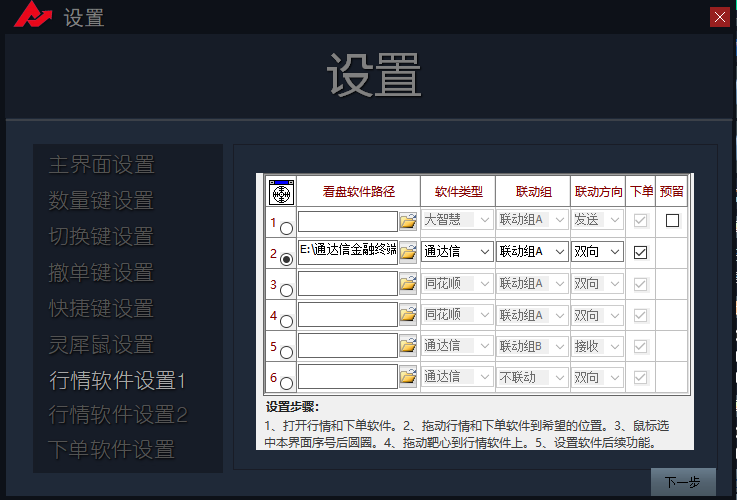The height and width of the screenshot is (500, 737).
Task: Browse folder for row 3 software path
Action: click(x=408, y=283)
